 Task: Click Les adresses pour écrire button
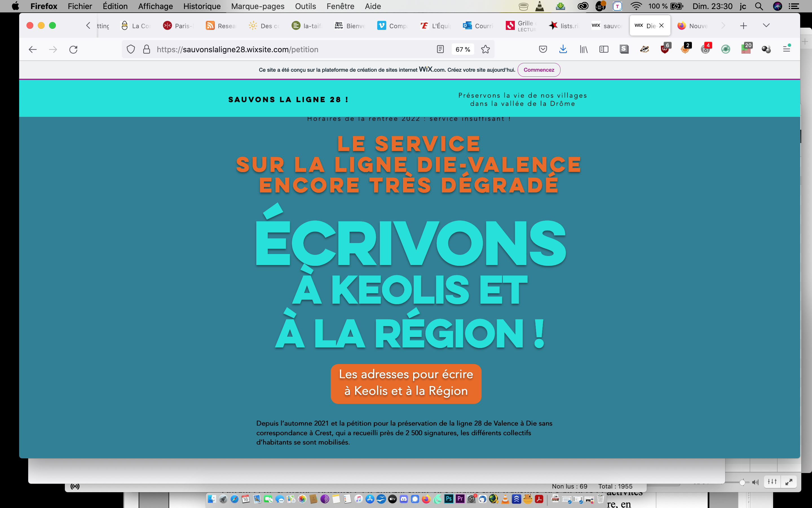pyautogui.click(x=406, y=383)
